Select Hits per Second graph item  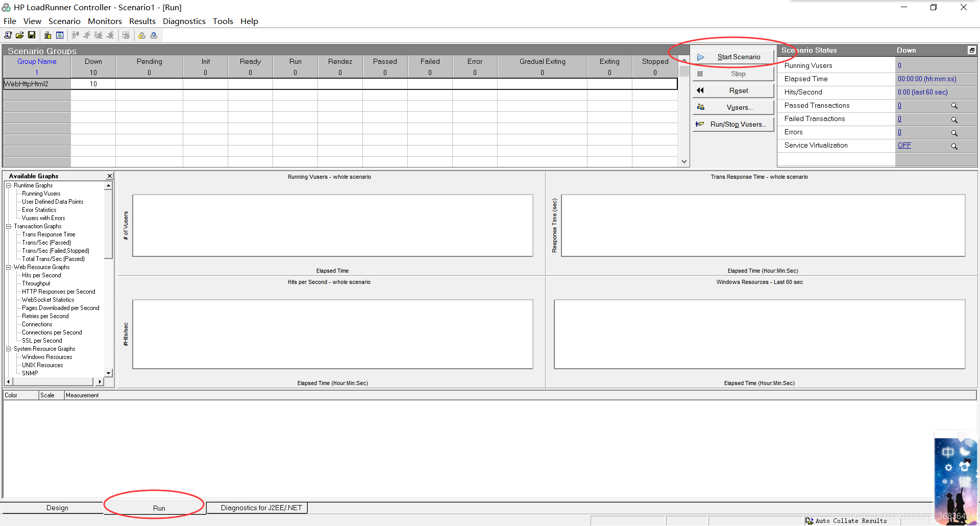[x=41, y=275]
